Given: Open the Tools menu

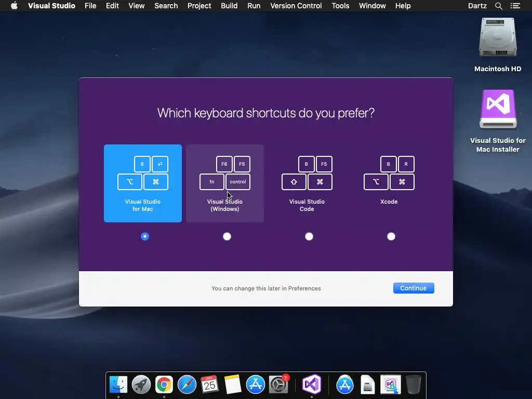Looking at the screenshot, I should [x=340, y=6].
